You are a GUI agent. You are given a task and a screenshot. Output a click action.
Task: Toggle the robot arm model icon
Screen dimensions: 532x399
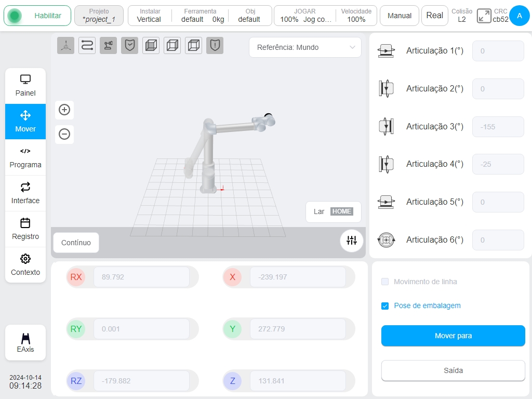coord(108,46)
